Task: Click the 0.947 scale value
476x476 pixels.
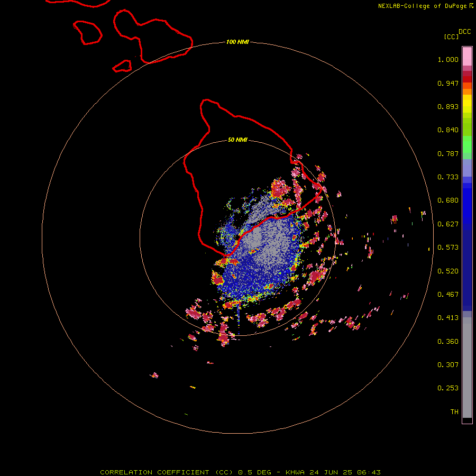Action: pos(448,83)
